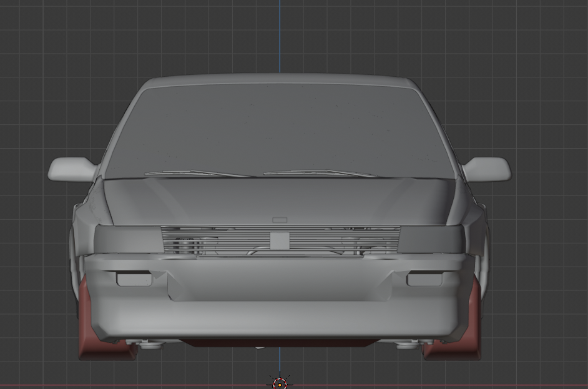Select the left fog light recess on the bumper
Image resolution: width=588 pixels, height=389 pixels.
tap(134, 280)
